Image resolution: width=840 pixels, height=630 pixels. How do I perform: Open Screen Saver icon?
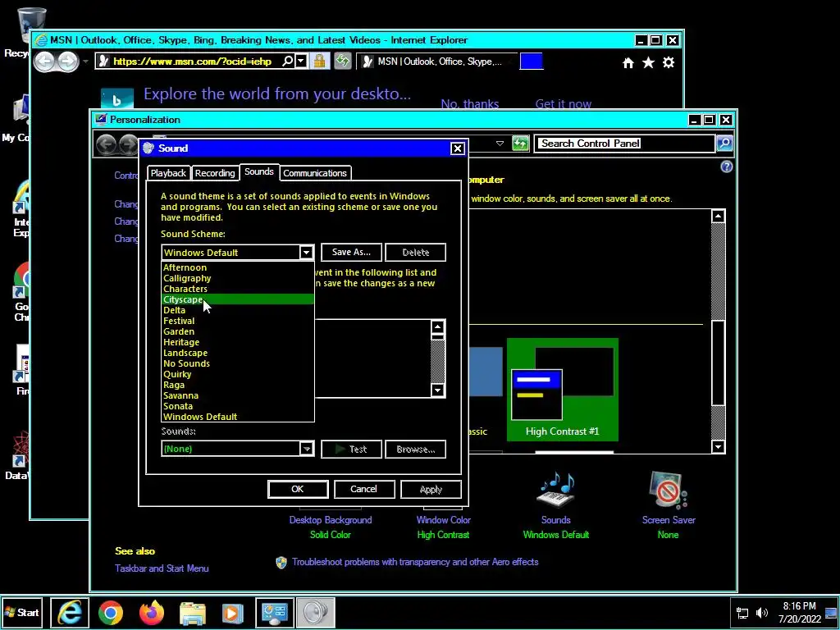(x=668, y=490)
